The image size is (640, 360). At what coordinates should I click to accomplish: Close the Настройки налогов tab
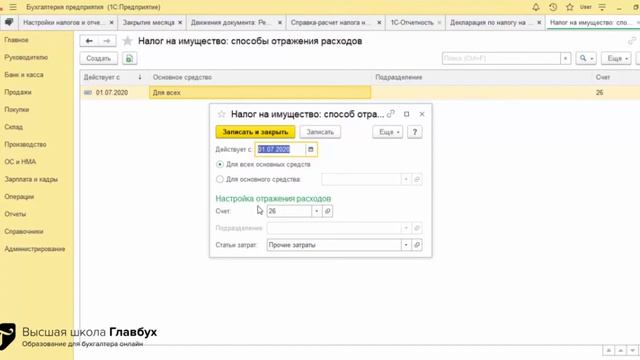coord(111,22)
